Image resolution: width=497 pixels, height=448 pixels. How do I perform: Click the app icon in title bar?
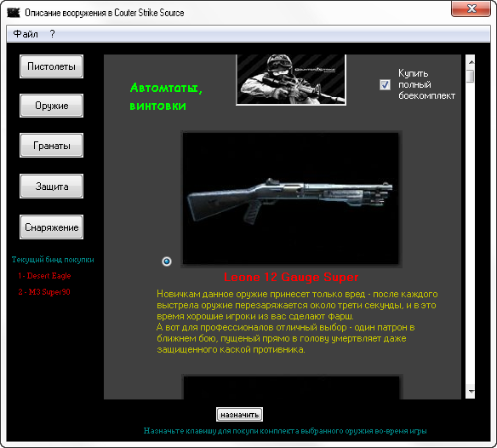14,13
